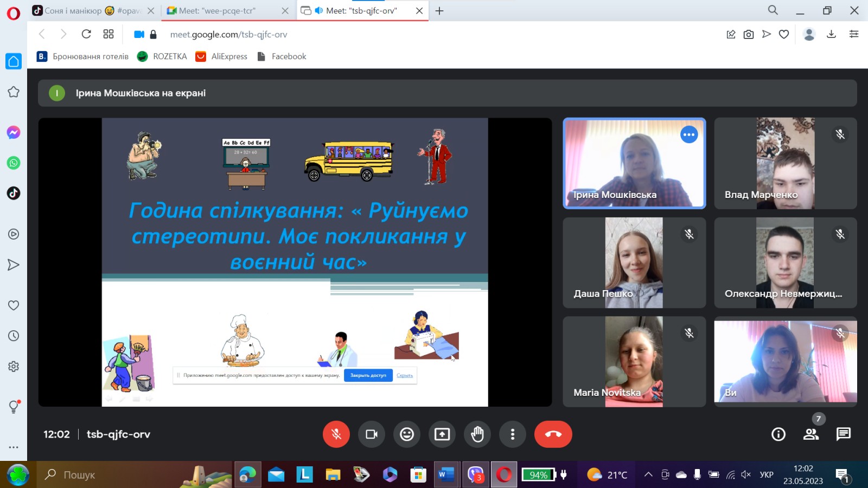Show the participants list with 7 people
Image resolution: width=868 pixels, height=488 pixels.
pyautogui.click(x=811, y=434)
